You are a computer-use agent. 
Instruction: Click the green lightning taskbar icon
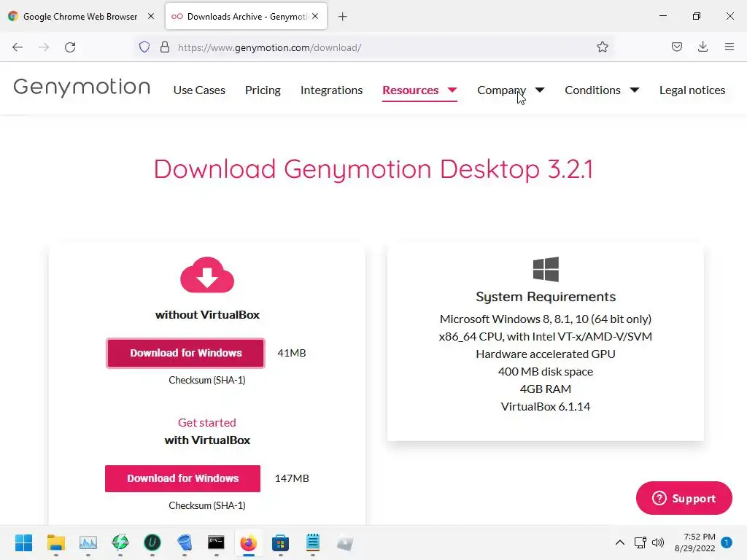[120, 542]
